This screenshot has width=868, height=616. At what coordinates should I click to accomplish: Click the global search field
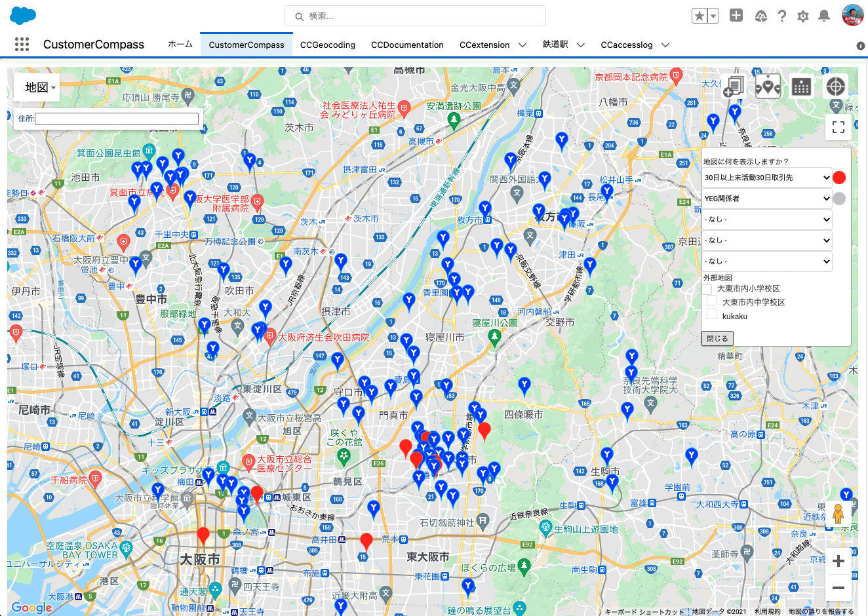(415, 16)
